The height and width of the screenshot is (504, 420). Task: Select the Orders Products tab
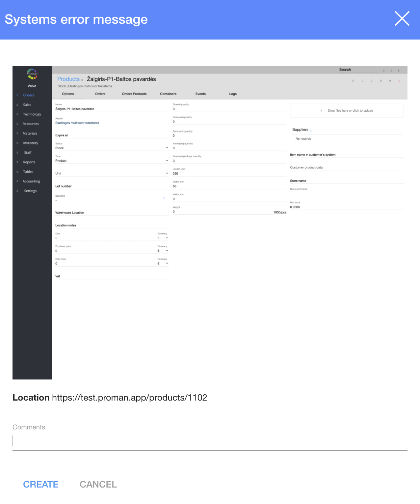[134, 94]
